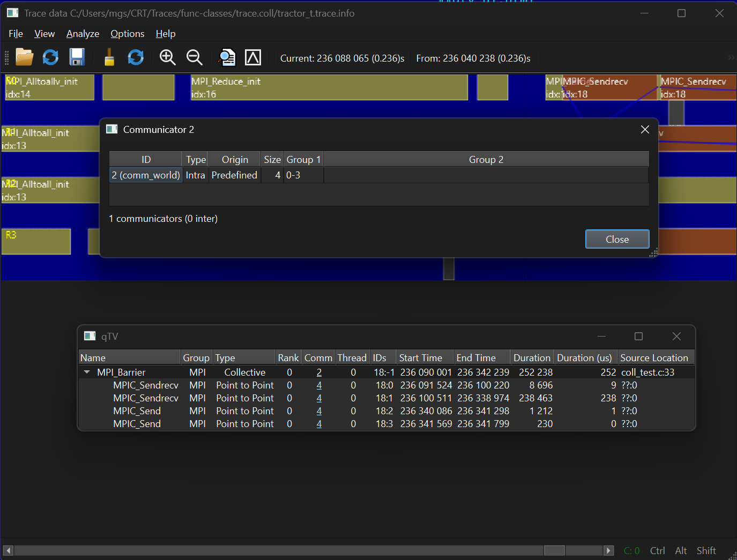737x560 pixels.
Task: Click the 'Predefined' origin cell
Action: pos(234,175)
